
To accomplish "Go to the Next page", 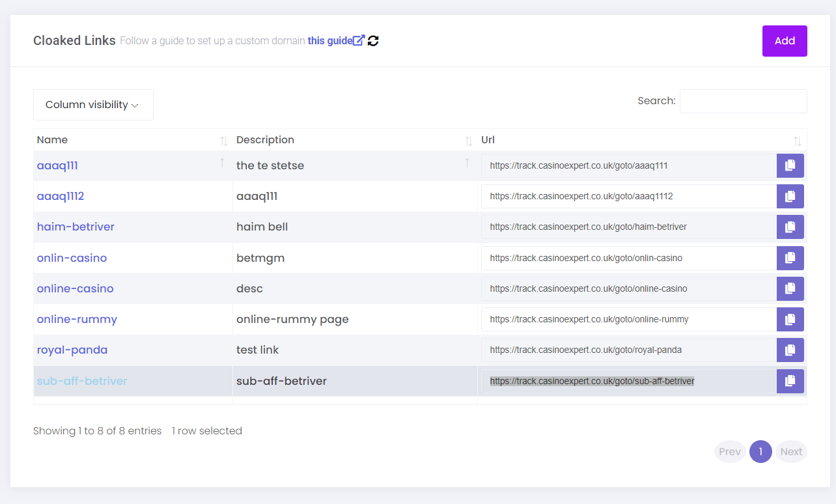I will (x=791, y=452).
